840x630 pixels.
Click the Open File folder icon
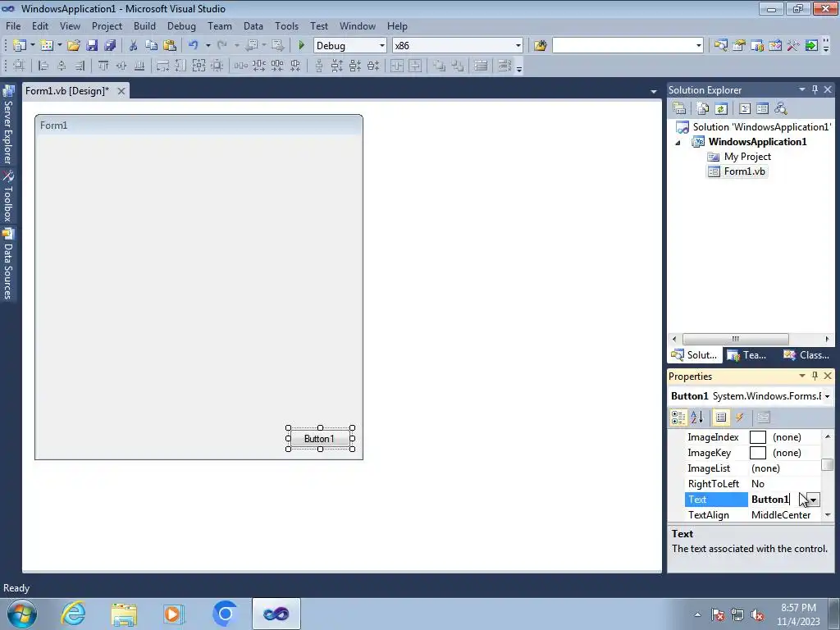point(73,46)
